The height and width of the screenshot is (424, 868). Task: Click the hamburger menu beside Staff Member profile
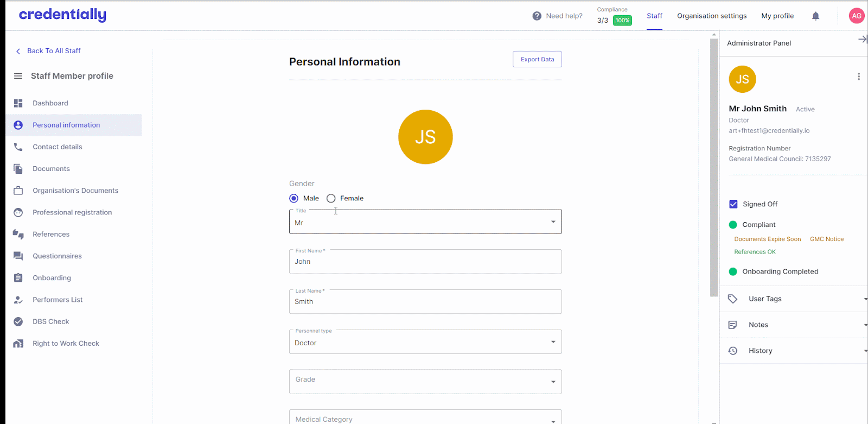pos(18,76)
